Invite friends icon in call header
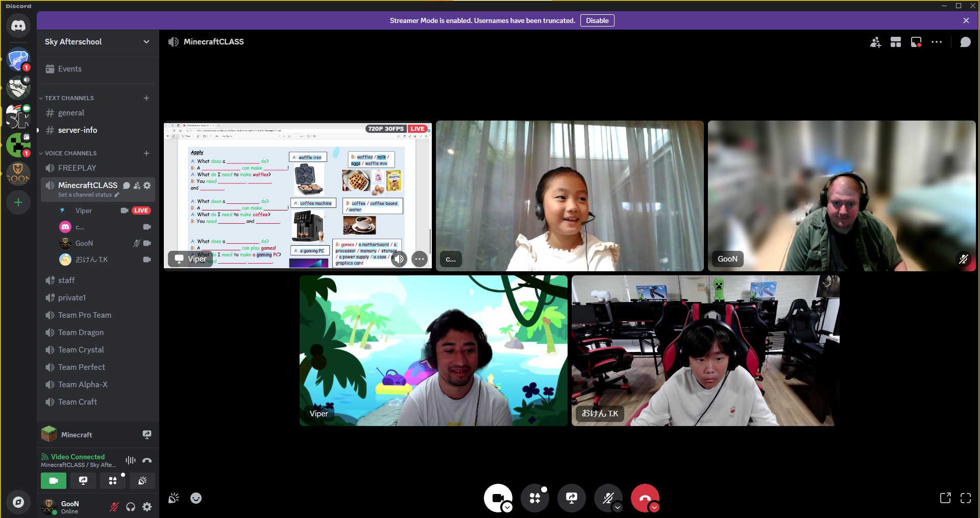The width and height of the screenshot is (980, 518). 875,42
